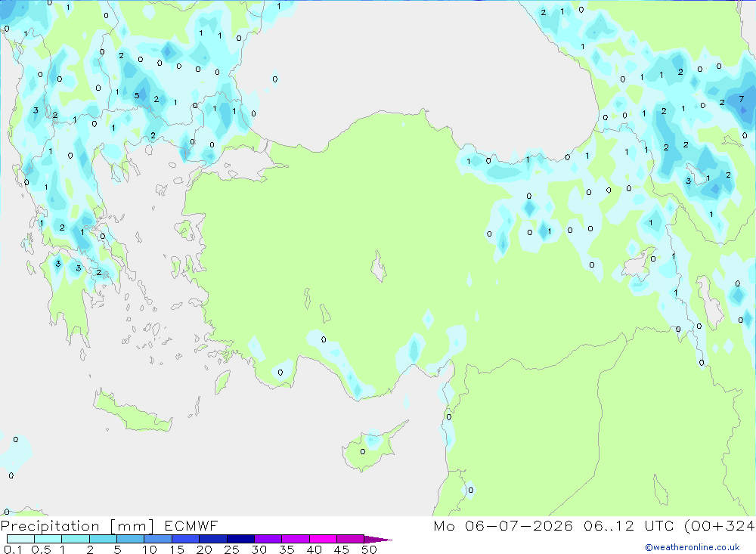Viewport: 756px width, 554px height.
Task: Click the 35–40 mm violet legend swatch
Action: (296, 539)
